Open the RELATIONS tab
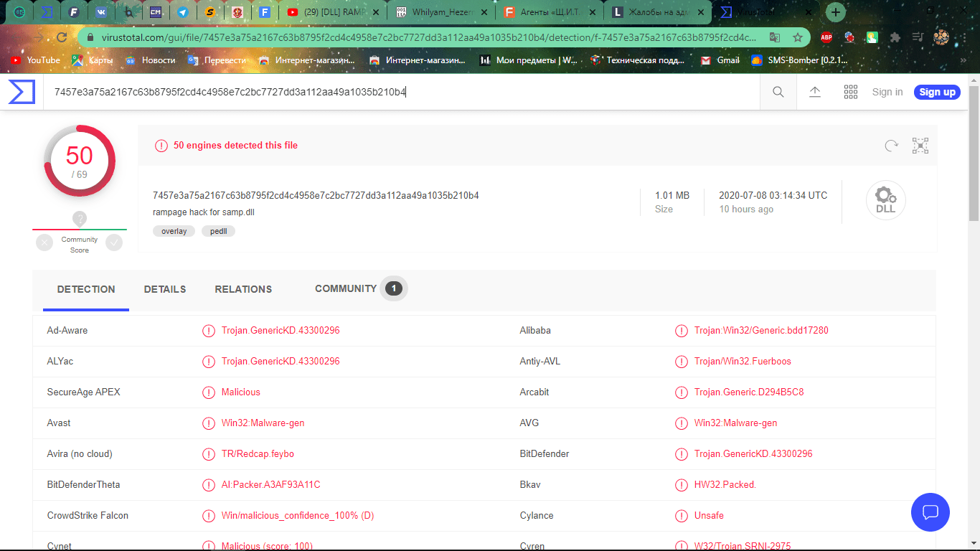980x551 pixels. (x=243, y=289)
